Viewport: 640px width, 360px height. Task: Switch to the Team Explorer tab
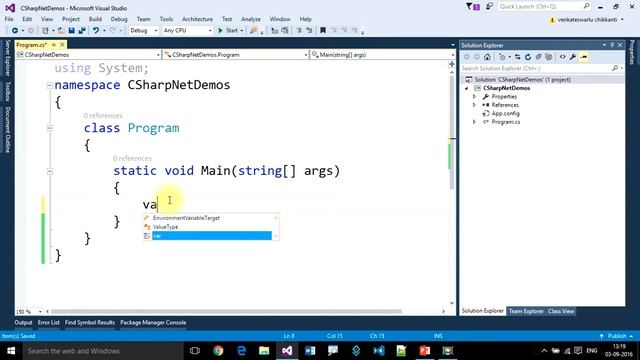(526, 311)
